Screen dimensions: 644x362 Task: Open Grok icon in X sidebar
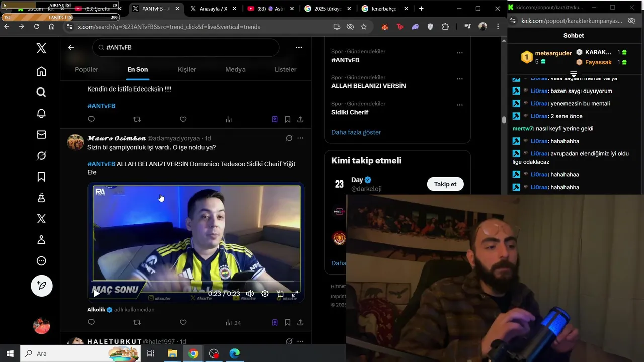pyautogui.click(x=41, y=156)
